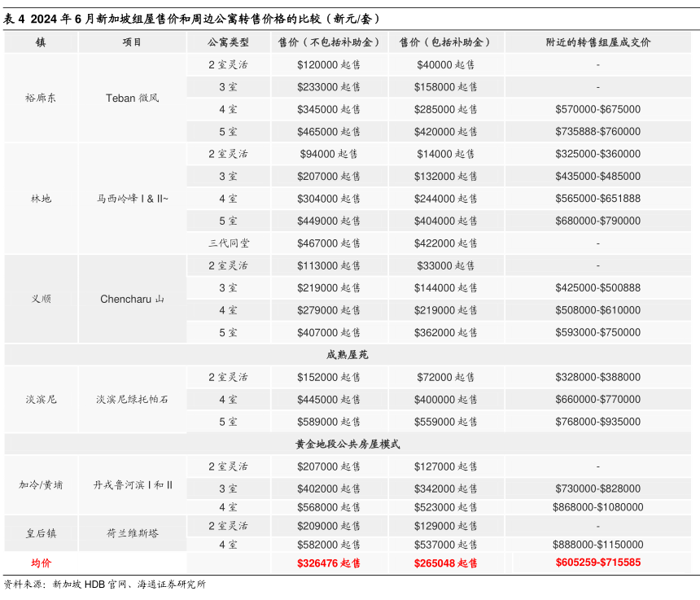Select the project cell "马西岭峰 I & II~"
Viewport: 700px width, 600px height.
tap(132, 199)
